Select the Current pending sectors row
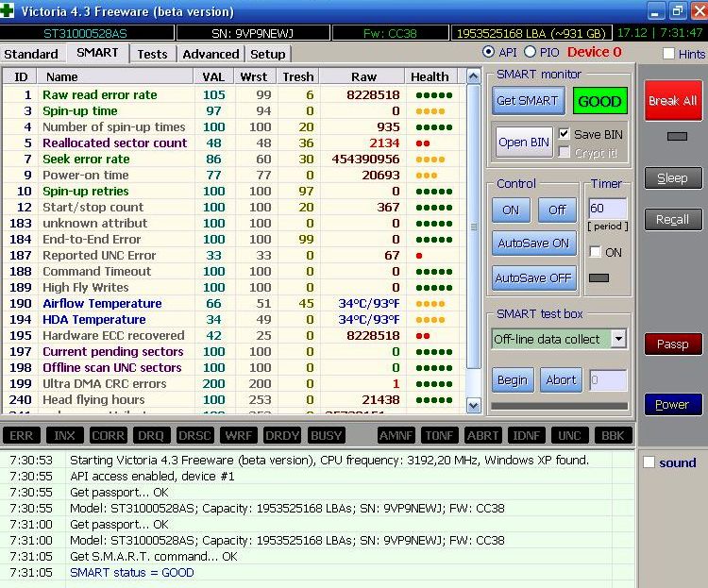Image resolution: width=708 pixels, height=588 pixels. (x=232, y=351)
